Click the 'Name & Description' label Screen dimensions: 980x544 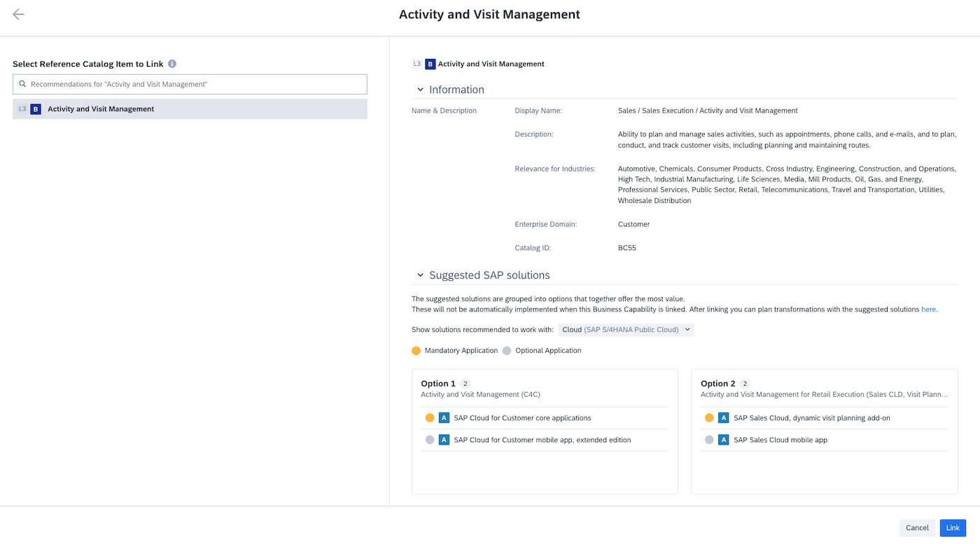coord(444,111)
